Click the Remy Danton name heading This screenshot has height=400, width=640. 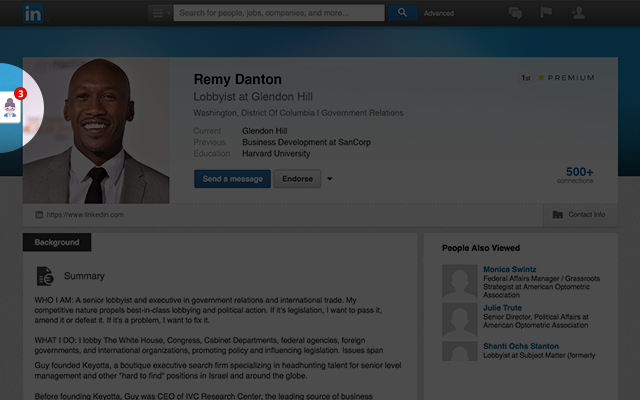coord(238,79)
